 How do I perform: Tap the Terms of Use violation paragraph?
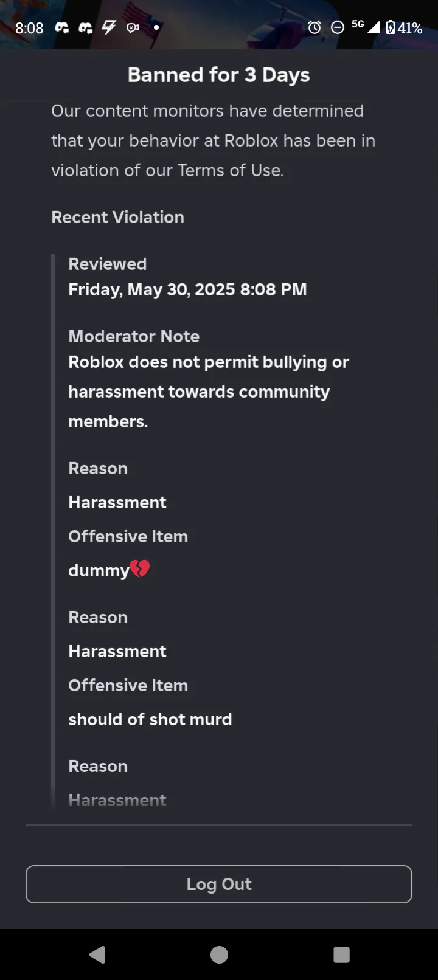pyautogui.click(x=213, y=140)
